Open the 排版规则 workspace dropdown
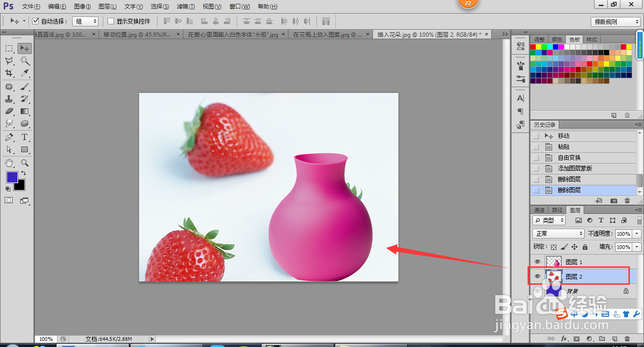 (616, 22)
